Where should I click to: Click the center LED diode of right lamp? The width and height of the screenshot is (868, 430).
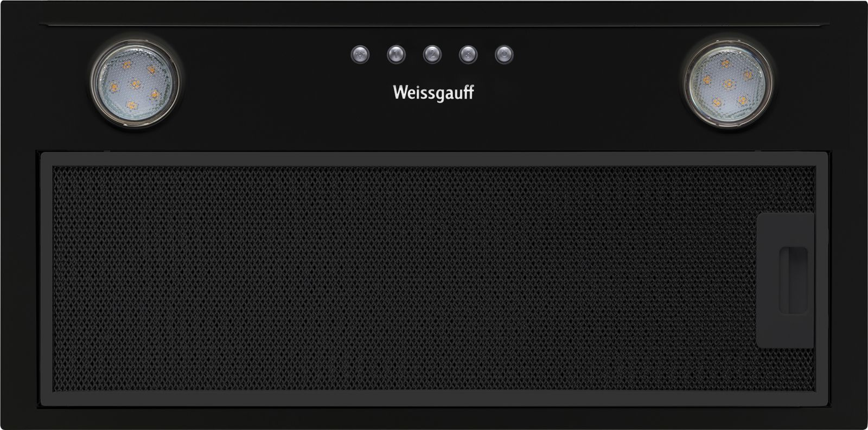click(x=729, y=83)
